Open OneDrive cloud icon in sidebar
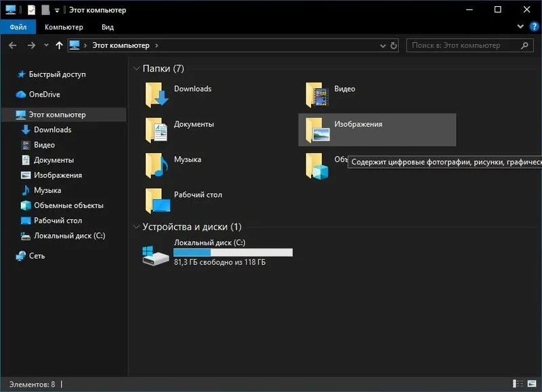 (21, 94)
